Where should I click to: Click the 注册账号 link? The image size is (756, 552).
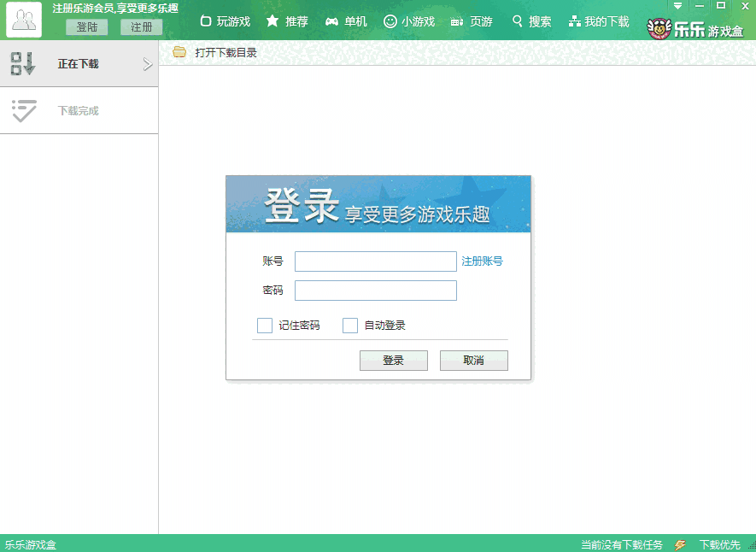(482, 261)
